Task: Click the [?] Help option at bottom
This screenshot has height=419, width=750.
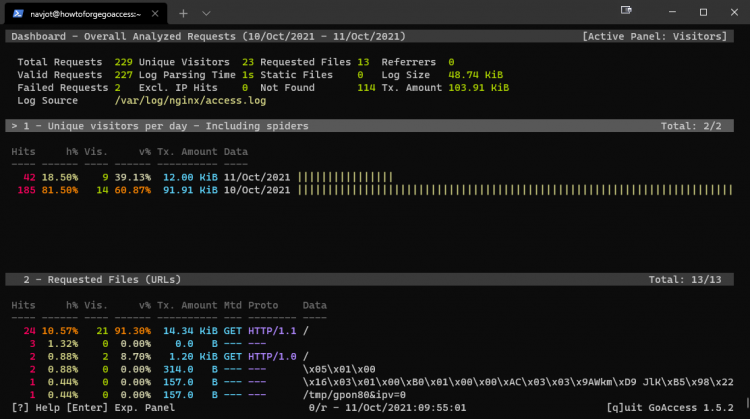Action: [36, 408]
